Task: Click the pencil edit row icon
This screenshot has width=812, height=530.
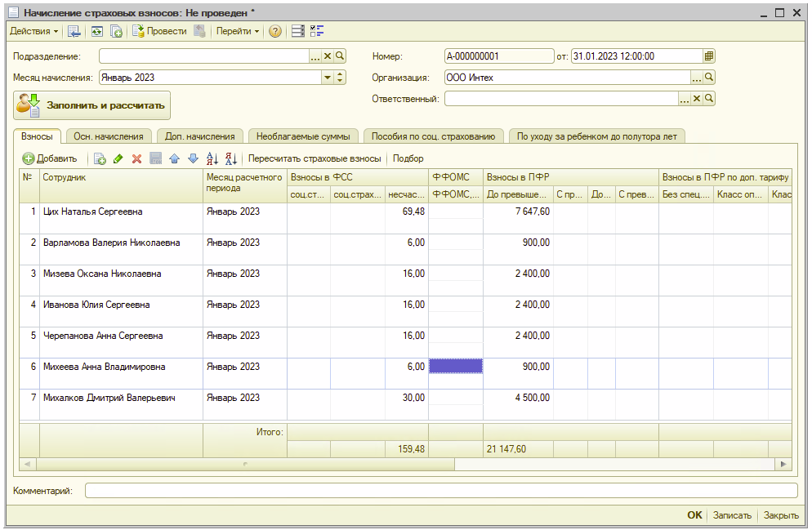Action: click(x=118, y=158)
